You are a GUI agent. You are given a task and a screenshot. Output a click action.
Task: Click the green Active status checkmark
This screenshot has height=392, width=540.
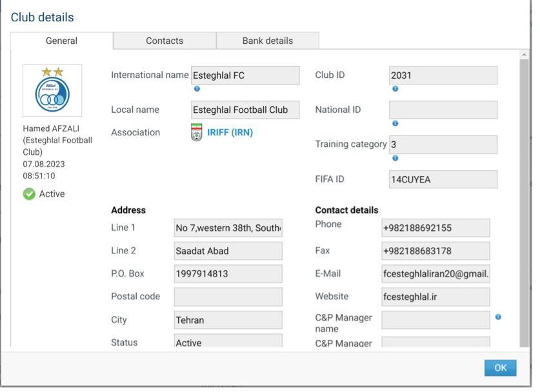[29, 193]
